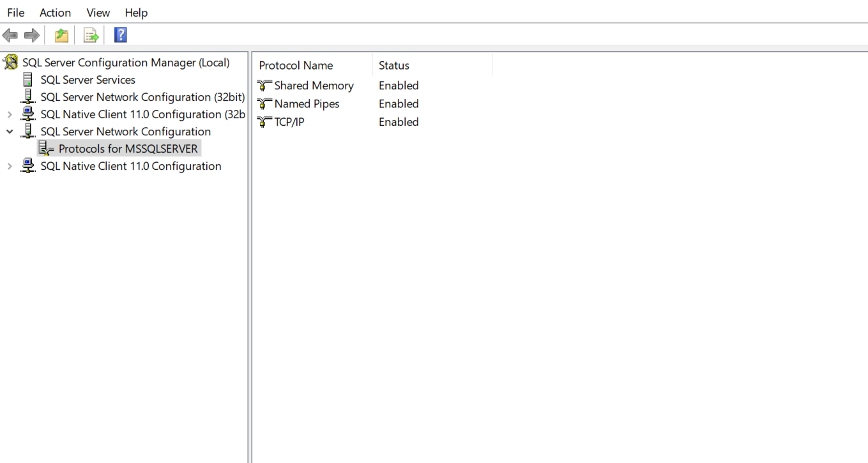
Task: Click Enabled status of Shared Memory
Action: 399,86
